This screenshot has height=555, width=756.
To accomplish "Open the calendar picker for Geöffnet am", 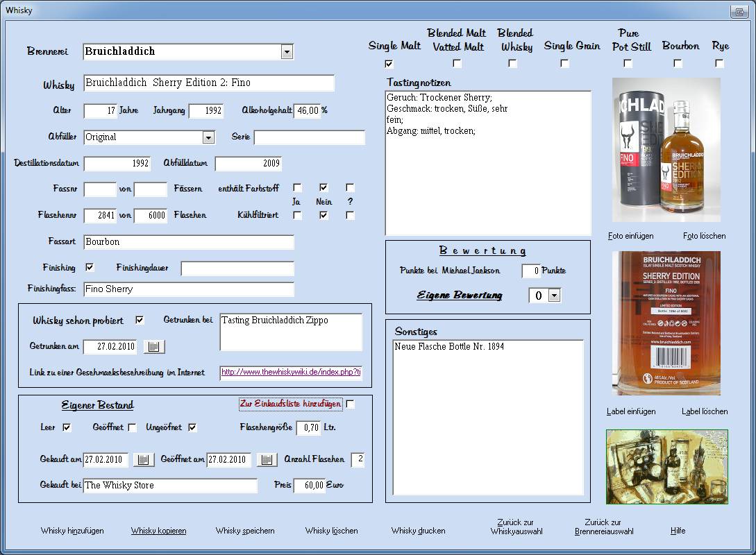I will pyautogui.click(x=267, y=459).
